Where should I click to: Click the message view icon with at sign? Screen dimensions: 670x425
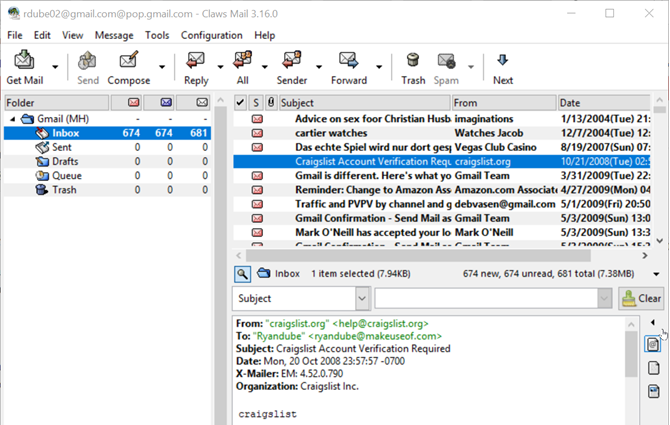point(652,344)
